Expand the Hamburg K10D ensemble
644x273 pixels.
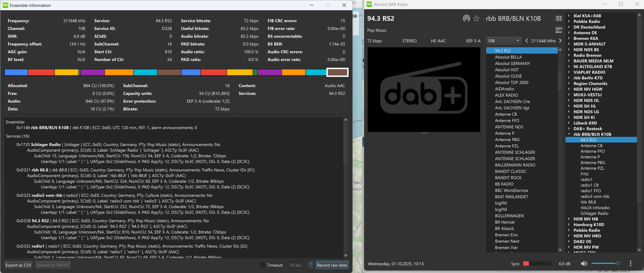tap(569, 224)
